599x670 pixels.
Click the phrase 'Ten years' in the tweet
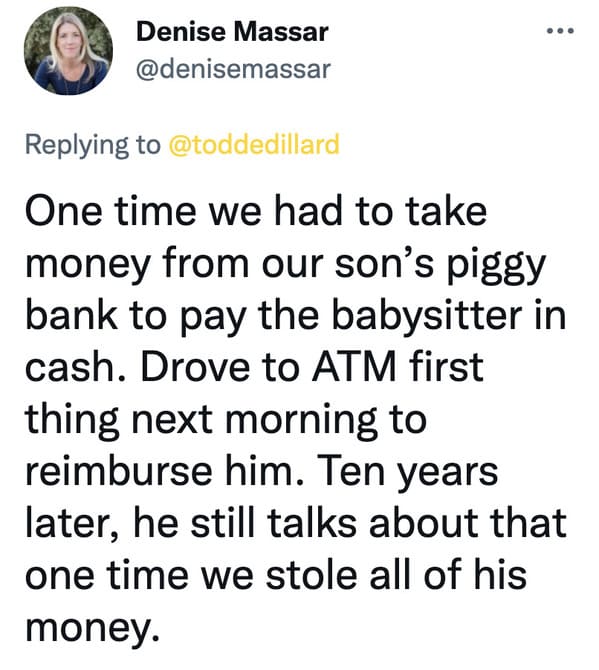coord(406,473)
